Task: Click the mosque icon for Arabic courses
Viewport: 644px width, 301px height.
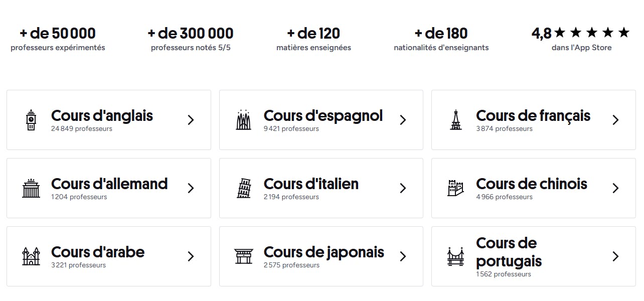Action: (x=31, y=256)
